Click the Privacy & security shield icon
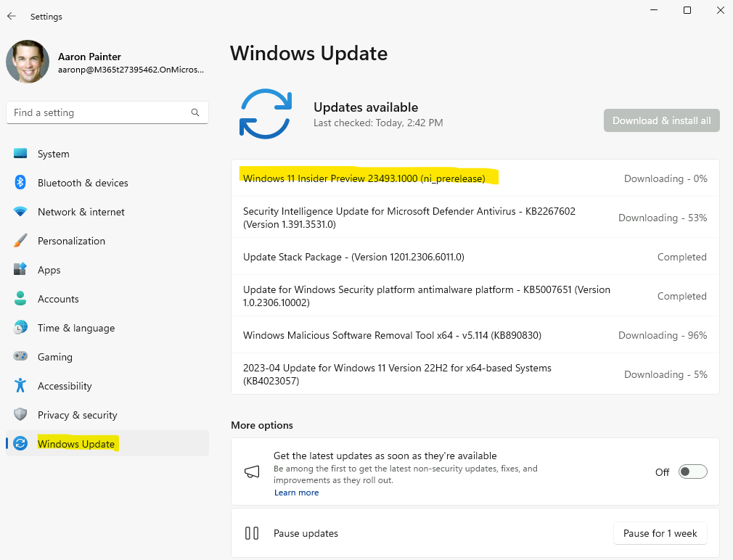This screenshot has height=560, width=733. [x=20, y=413]
